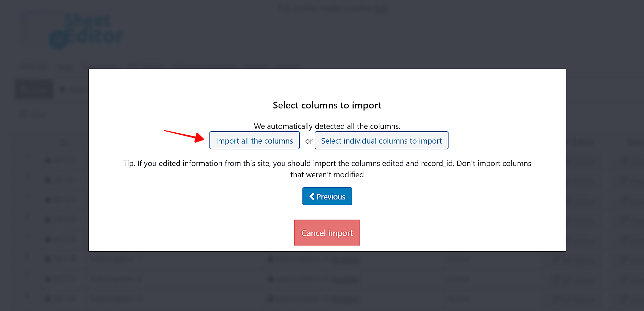Click the lock icon in second-to-last row
Image resolution: width=644 pixels, height=311 pixels.
tap(48, 279)
